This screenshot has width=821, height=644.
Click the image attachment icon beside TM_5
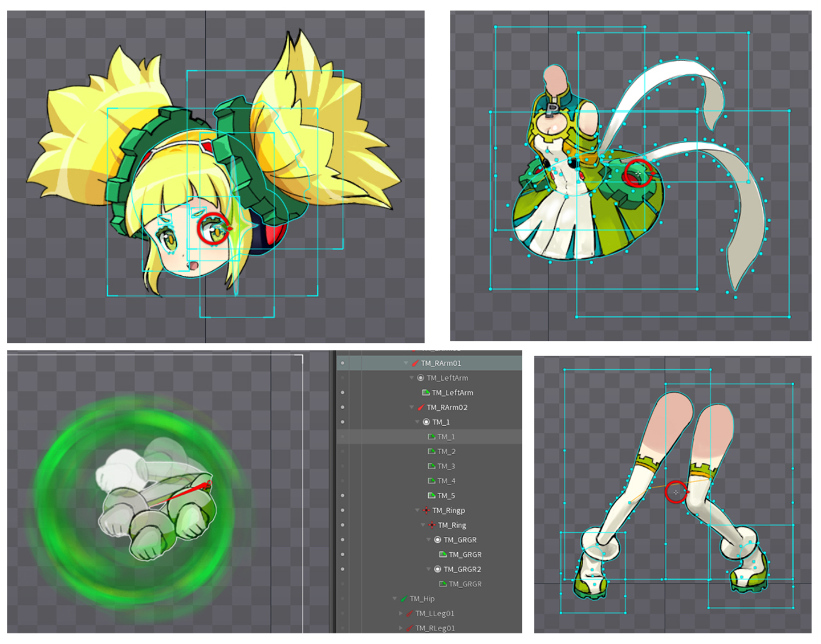432,496
